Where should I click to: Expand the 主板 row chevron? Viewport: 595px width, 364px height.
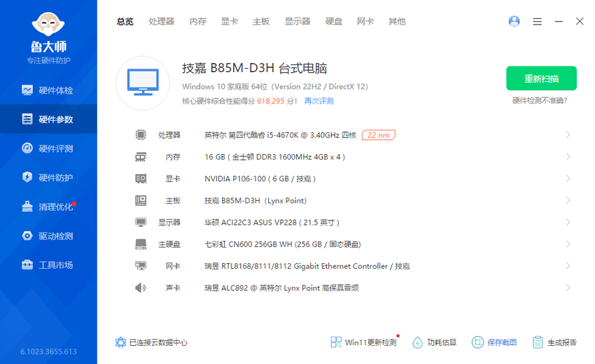tap(568, 200)
